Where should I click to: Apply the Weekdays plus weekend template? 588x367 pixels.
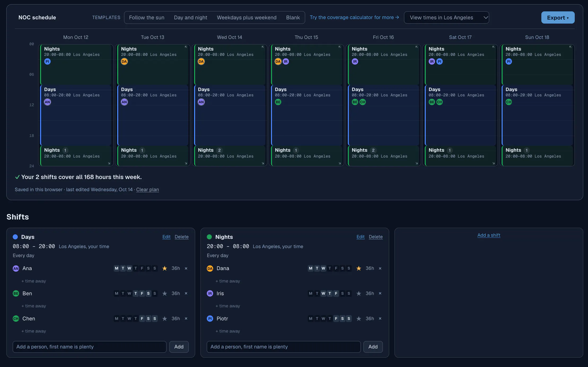click(247, 17)
